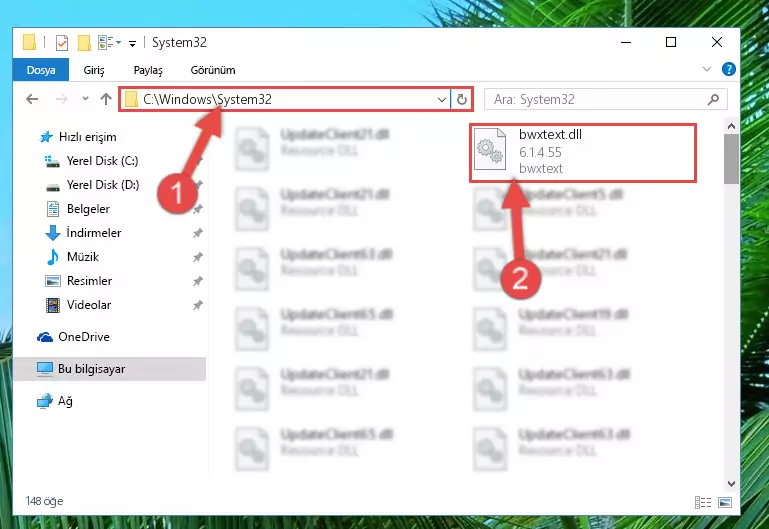Switch to large icons view in status bar
The image size is (769, 529).
click(725, 503)
